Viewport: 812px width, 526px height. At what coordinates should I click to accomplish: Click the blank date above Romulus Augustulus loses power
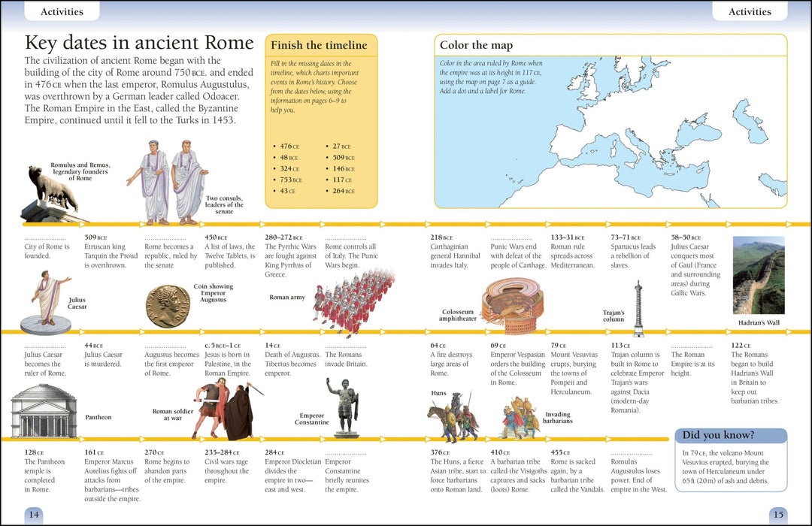[x=632, y=454]
